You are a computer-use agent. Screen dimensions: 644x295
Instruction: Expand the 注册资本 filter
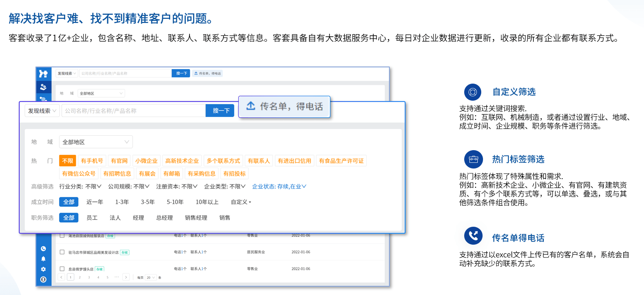tap(177, 186)
